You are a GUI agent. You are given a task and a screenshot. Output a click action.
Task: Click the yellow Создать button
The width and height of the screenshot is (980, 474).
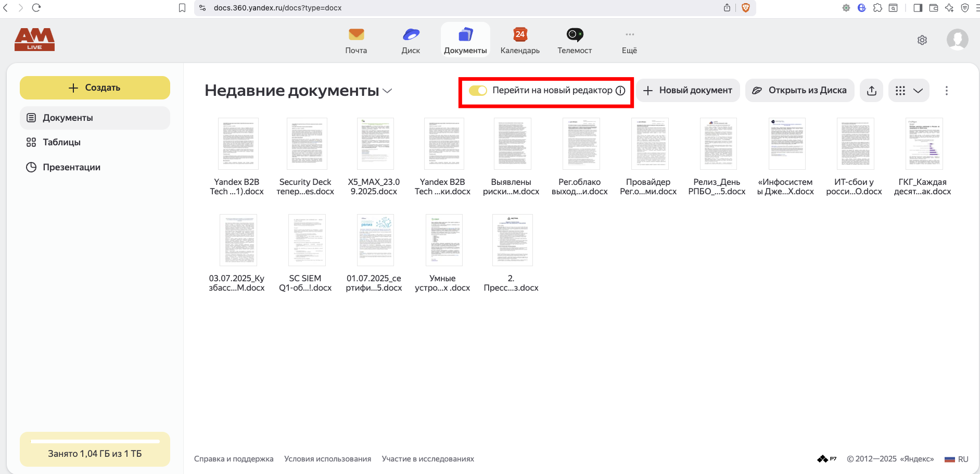(x=95, y=88)
